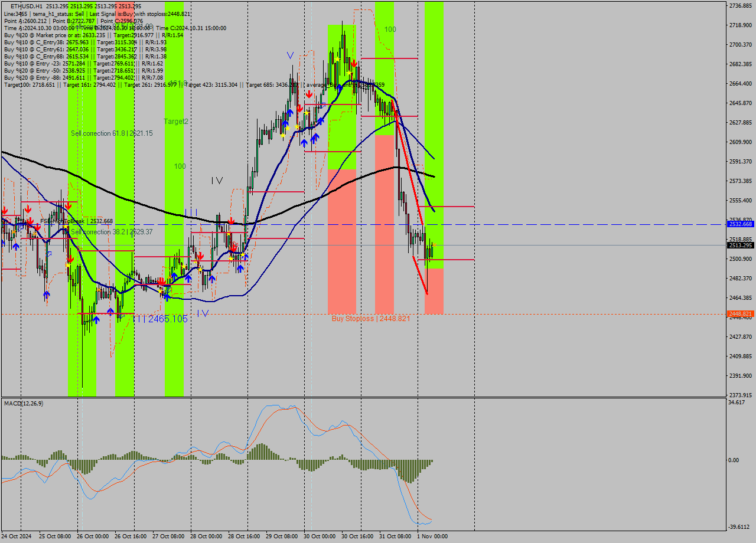Click the blue 2532.668 price tag on the axis
This screenshot has width=756, height=543.
click(740, 224)
